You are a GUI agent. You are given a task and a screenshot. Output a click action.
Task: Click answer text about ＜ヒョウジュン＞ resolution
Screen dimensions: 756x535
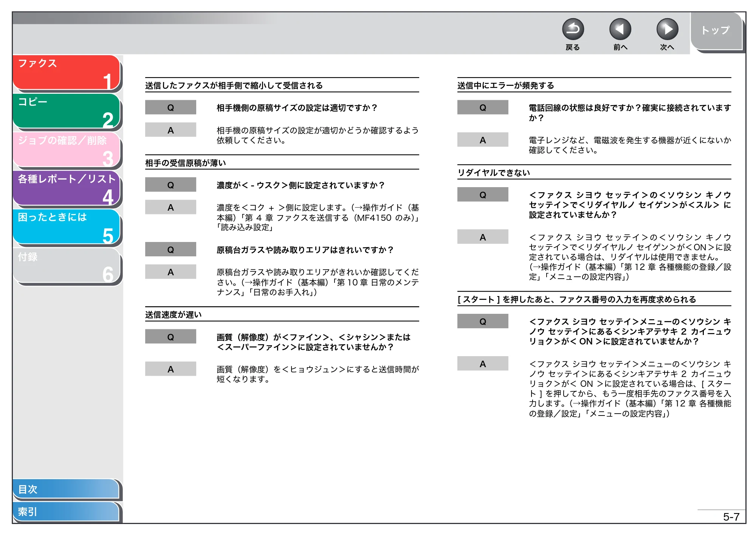click(x=318, y=374)
